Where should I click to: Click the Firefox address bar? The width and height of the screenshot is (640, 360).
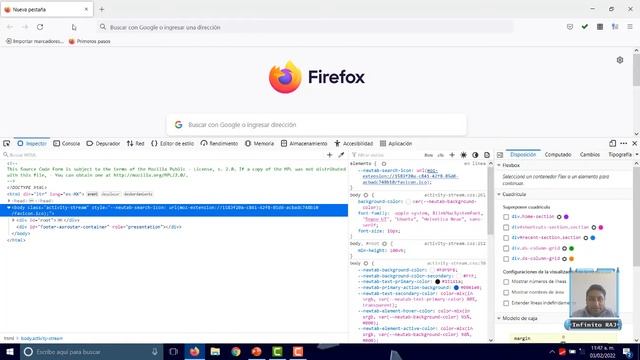coord(305,27)
